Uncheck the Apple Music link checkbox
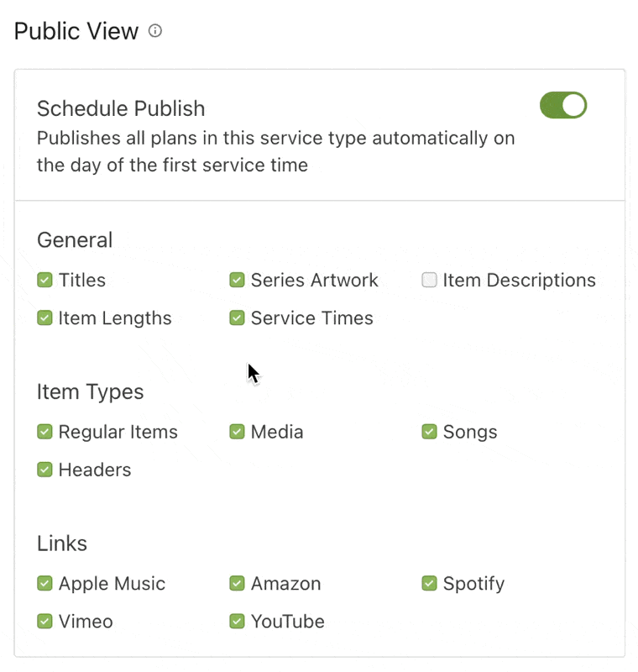 (45, 583)
